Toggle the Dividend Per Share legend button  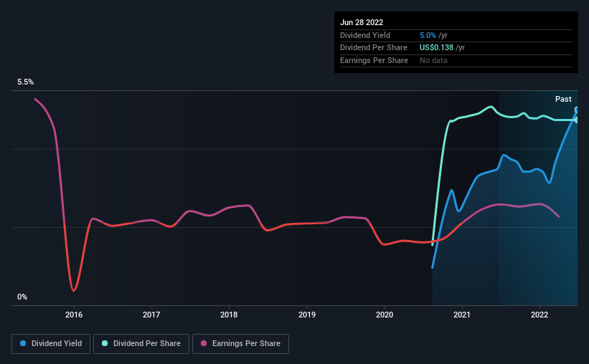pyautogui.click(x=141, y=344)
